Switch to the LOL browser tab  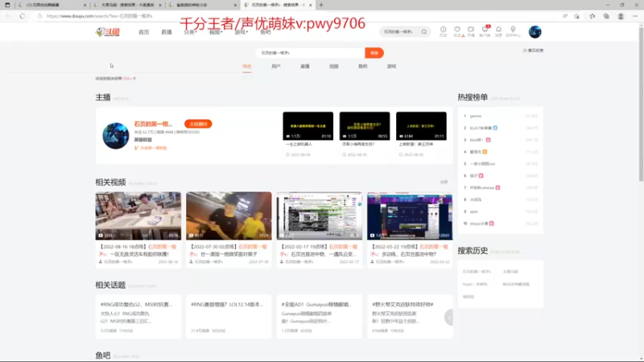click(x=52, y=5)
